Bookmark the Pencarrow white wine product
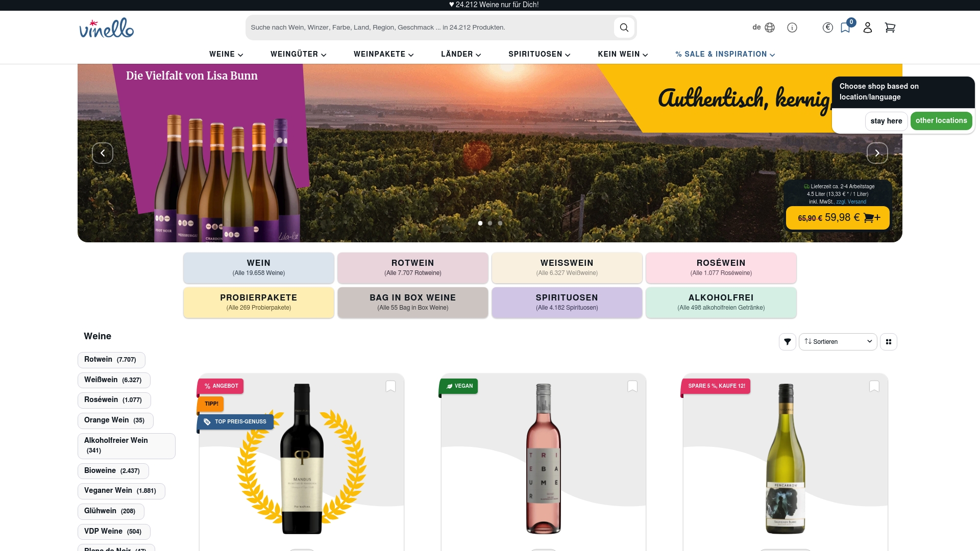 point(874,386)
